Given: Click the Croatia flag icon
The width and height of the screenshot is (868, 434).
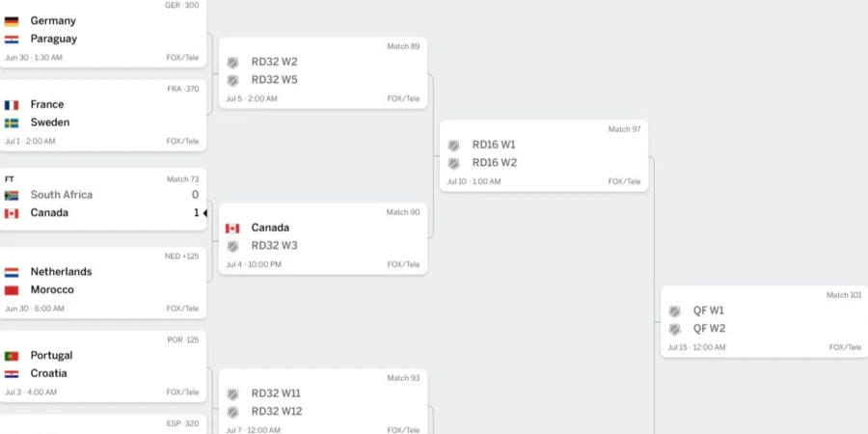Looking at the screenshot, I should pyautogui.click(x=11, y=373).
